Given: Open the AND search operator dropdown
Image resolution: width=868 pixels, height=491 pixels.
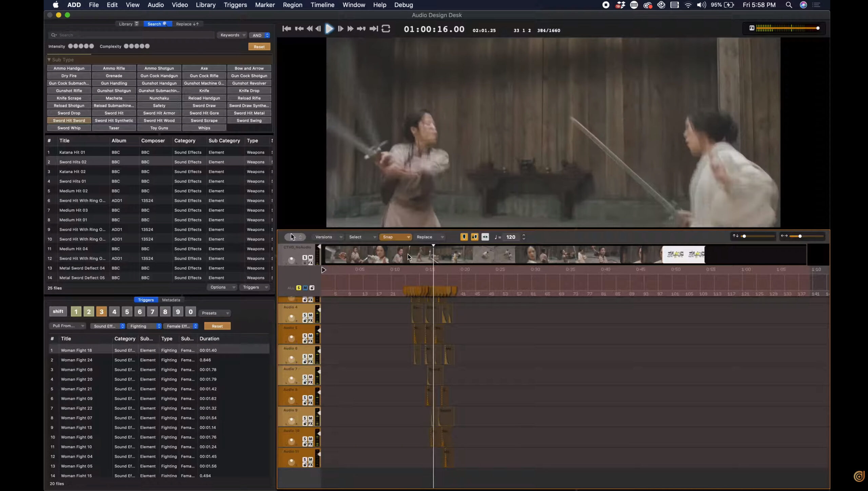Looking at the screenshot, I should pyautogui.click(x=260, y=35).
